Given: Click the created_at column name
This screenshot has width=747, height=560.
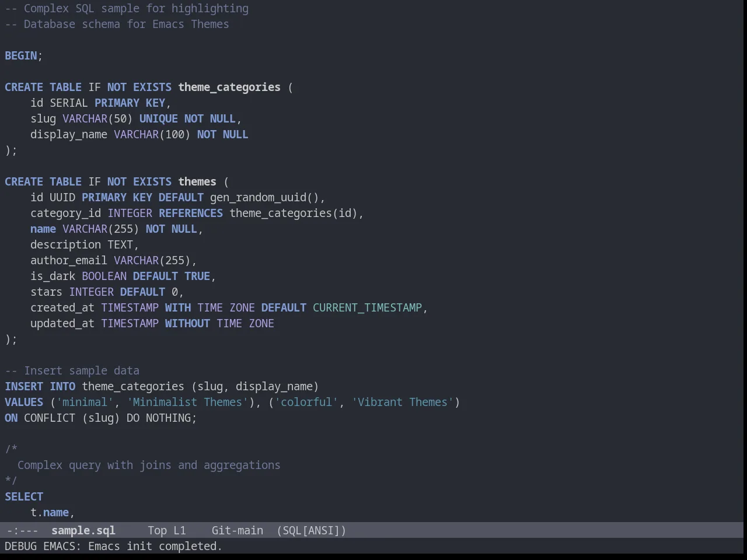Looking at the screenshot, I should click(x=62, y=307).
